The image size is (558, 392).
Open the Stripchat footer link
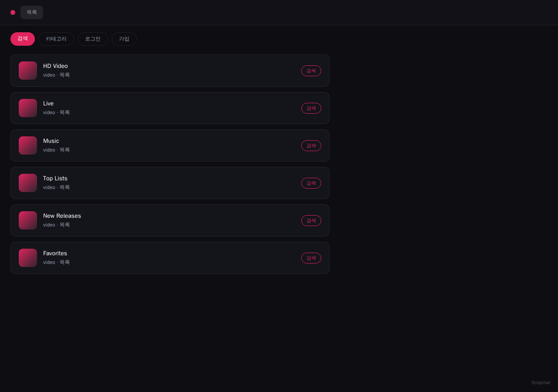point(541,382)
